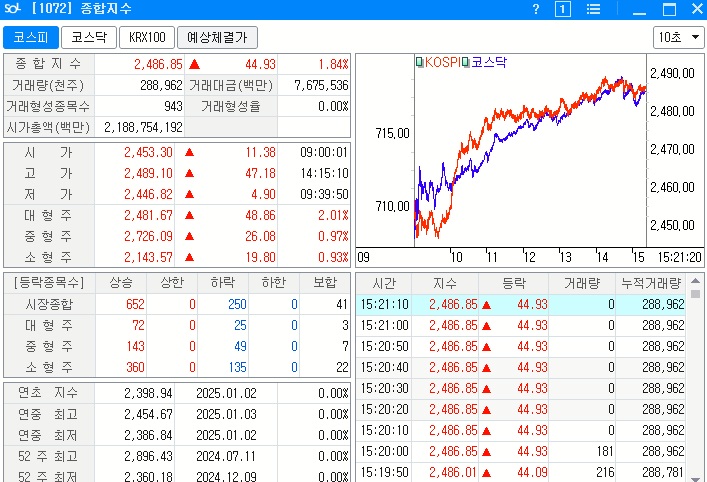Click the scroll up arrow of time table
This screenshot has height=482, width=707.
(695, 280)
